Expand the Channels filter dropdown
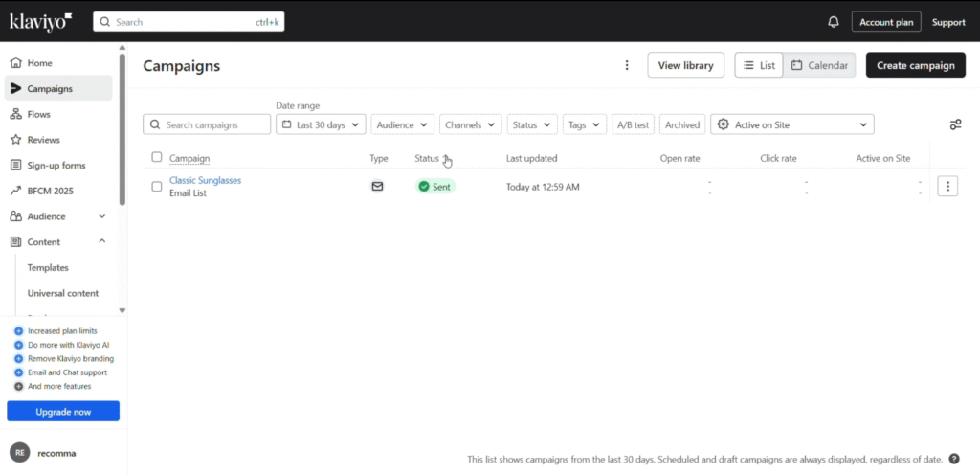 tap(469, 124)
